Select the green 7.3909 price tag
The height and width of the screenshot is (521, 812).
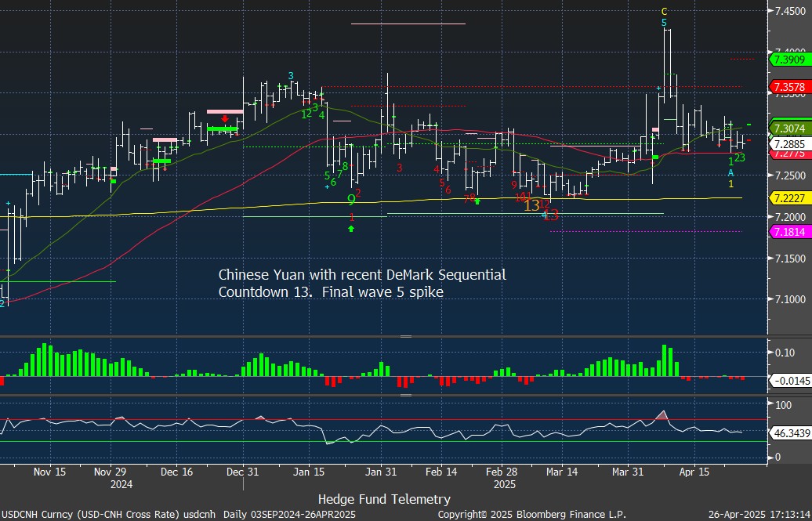[x=790, y=60]
